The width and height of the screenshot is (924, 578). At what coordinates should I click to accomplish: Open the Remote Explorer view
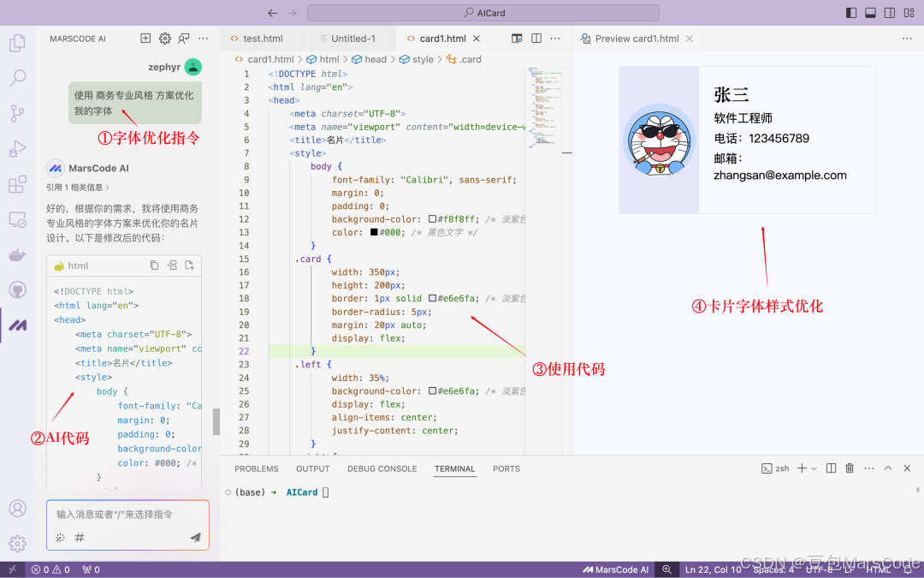pyautogui.click(x=17, y=219)
